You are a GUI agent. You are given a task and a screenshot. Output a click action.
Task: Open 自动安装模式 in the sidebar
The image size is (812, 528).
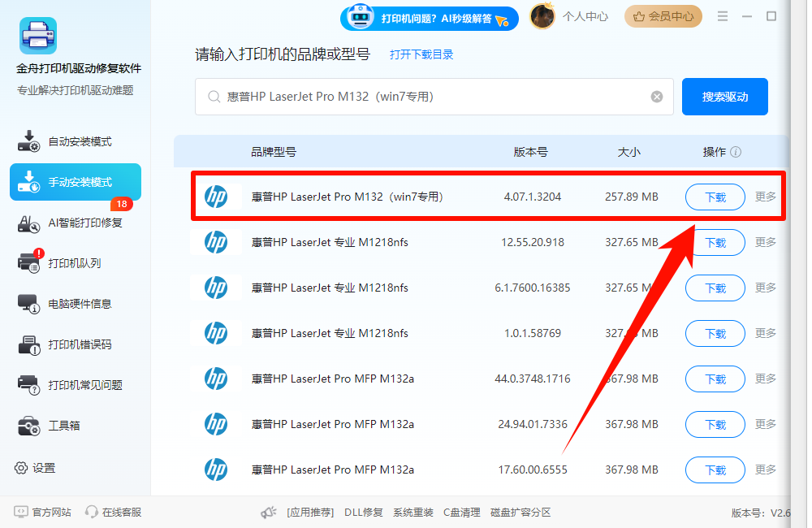pos(76,141)
